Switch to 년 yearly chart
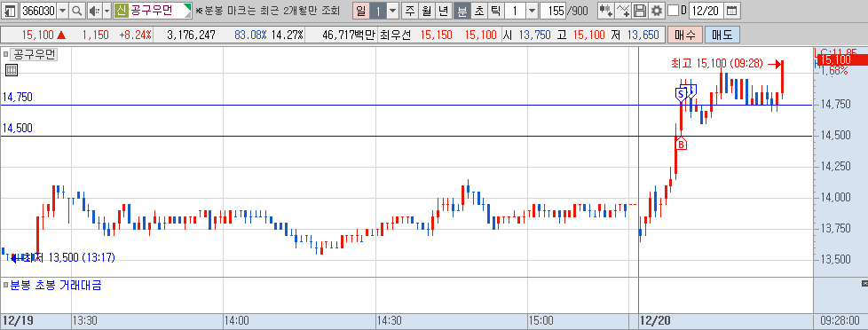Screen dimensions: 868x330 (444, 10)
